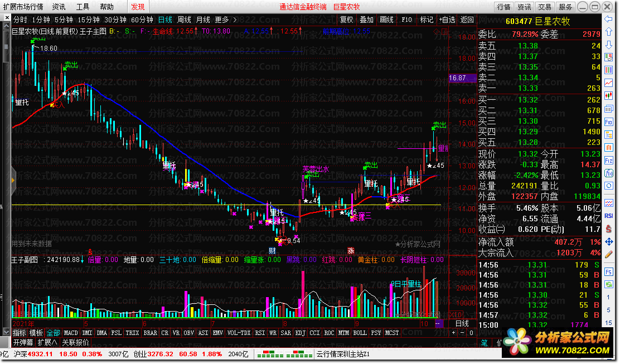Select the MACD indicator tab
The width and height of the screenshot is (620, 364).
click(x=71, y=333)
